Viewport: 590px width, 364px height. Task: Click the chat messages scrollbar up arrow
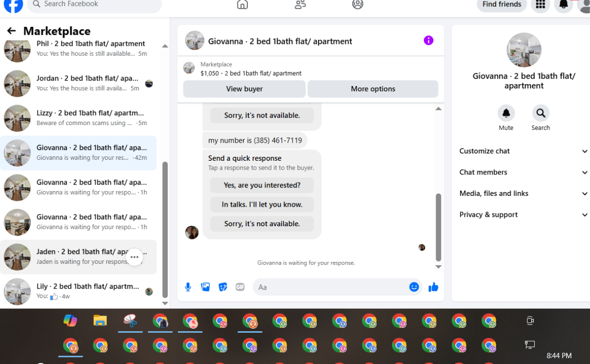[438, 108]
